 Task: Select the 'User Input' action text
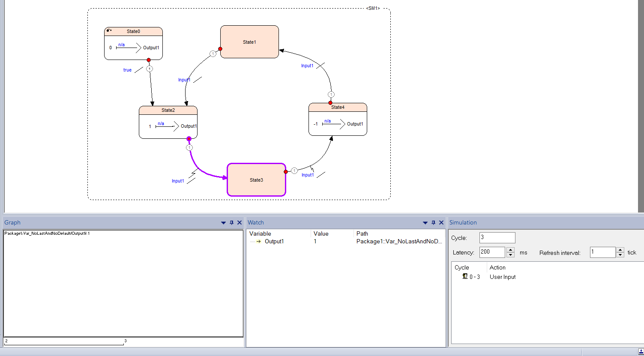tap(503, 277)
